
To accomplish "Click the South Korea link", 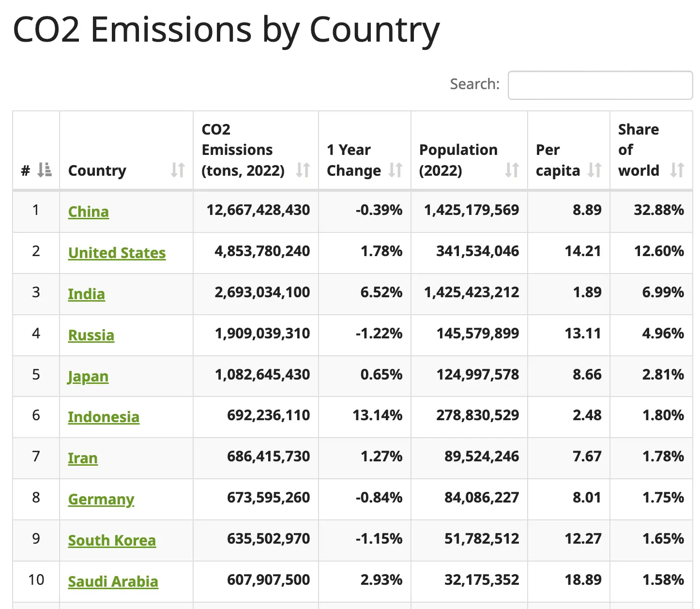I will coord(112,540).
